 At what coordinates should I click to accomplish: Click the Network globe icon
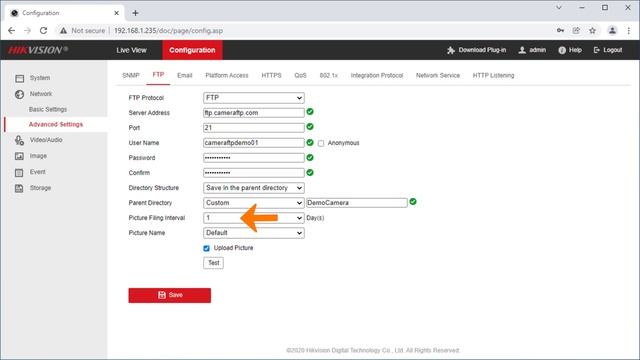tap(19, 94)
